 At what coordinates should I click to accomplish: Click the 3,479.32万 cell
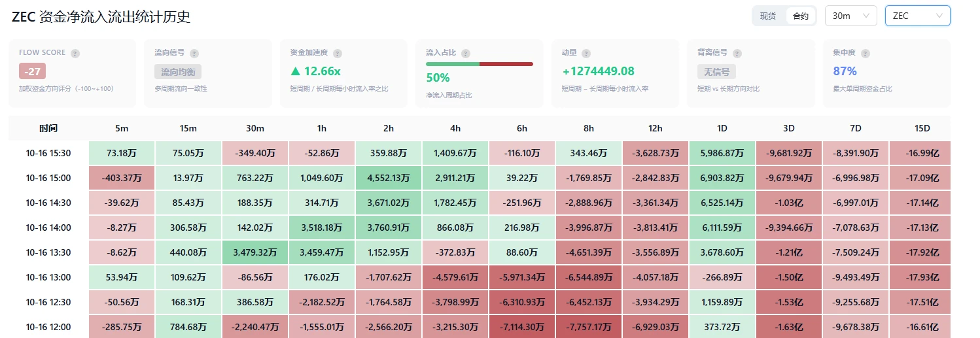tap(255, 252)
